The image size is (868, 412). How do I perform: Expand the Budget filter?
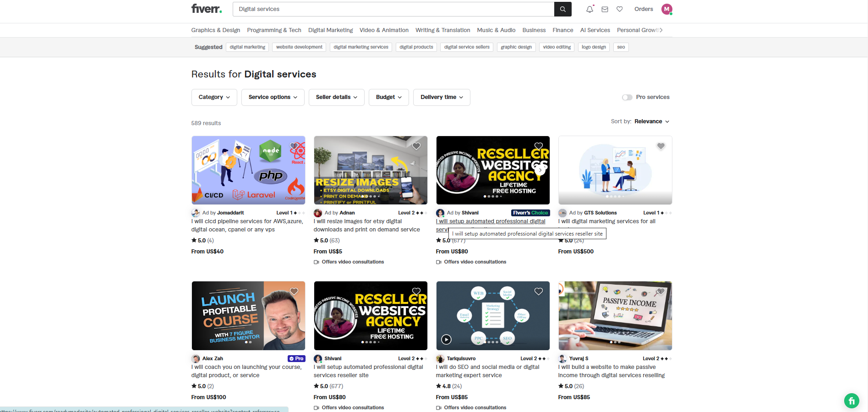tap(389, 97)
